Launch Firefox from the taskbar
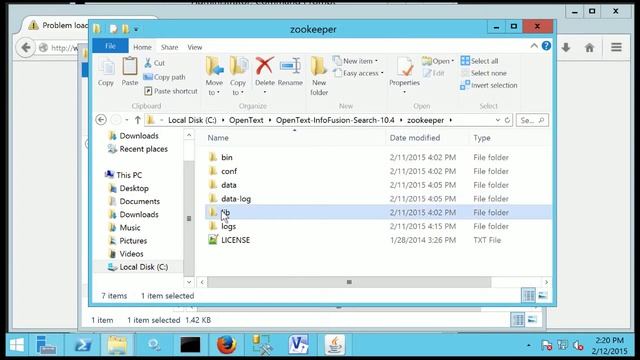640x360 pixels. point(226,345)
